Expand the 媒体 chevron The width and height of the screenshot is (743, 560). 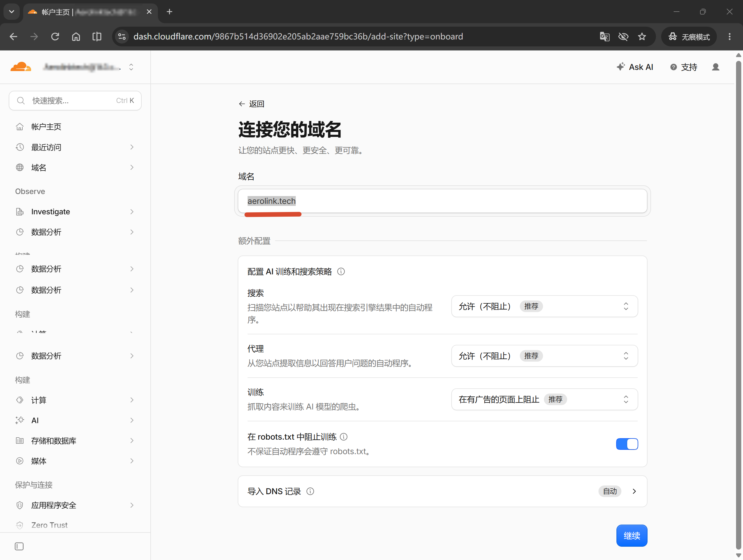pos(132,461)
